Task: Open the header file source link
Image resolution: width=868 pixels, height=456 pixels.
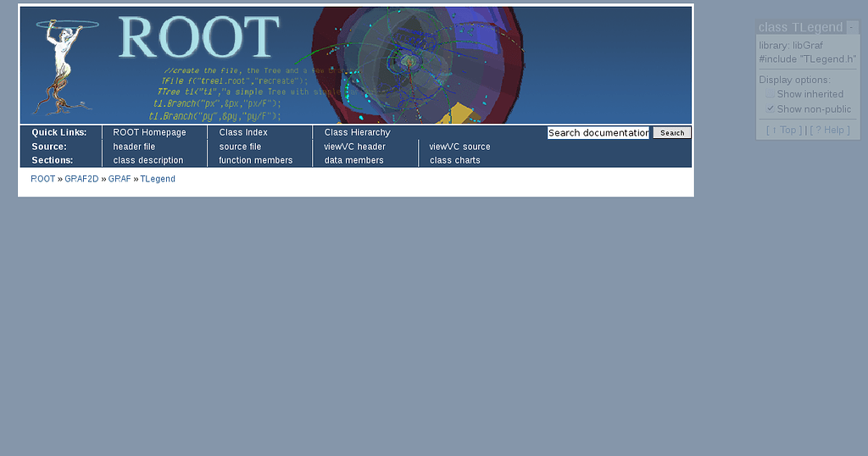Action: (134, 147)
